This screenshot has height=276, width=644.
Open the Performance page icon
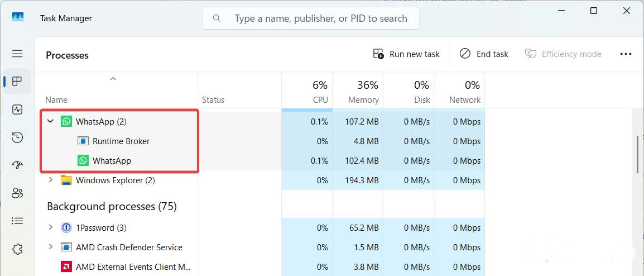click(x=17, y=110)
